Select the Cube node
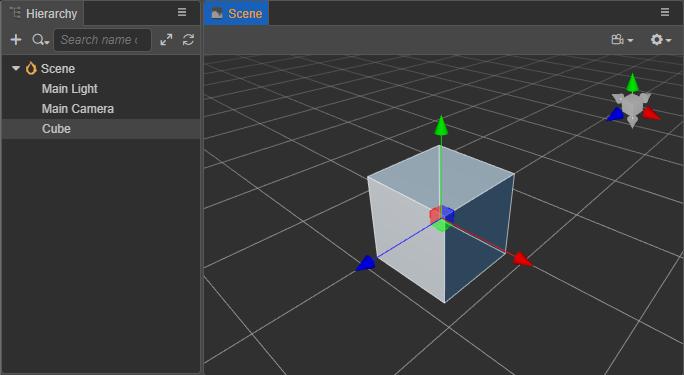The width and height of the screenshot is (684, 375). [x=101, y=129]
